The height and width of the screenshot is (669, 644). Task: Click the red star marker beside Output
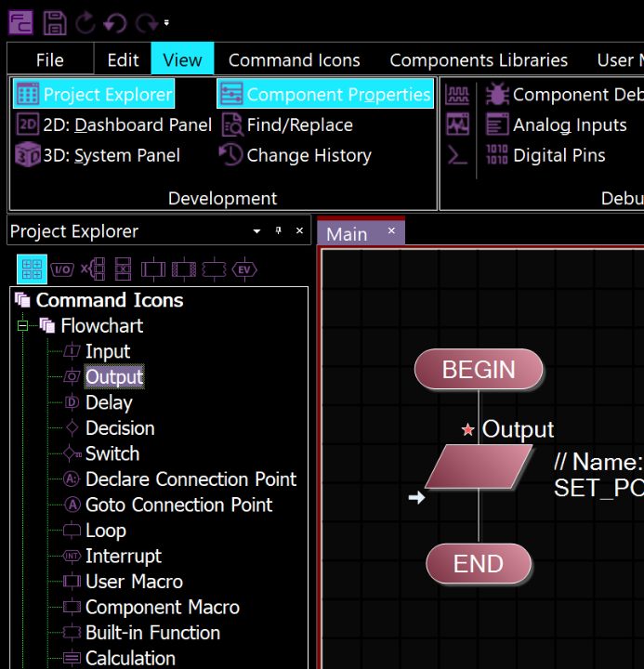[x=468, y=429]
